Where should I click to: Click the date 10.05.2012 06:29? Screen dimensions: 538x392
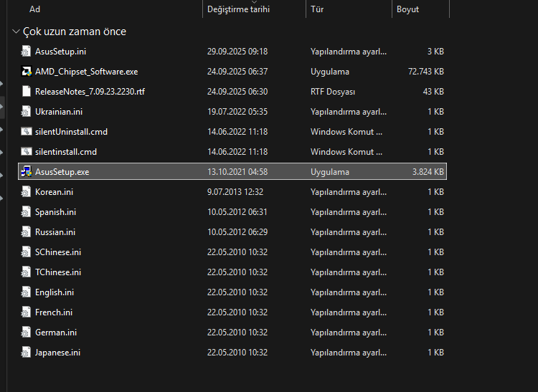coord(237,232)
